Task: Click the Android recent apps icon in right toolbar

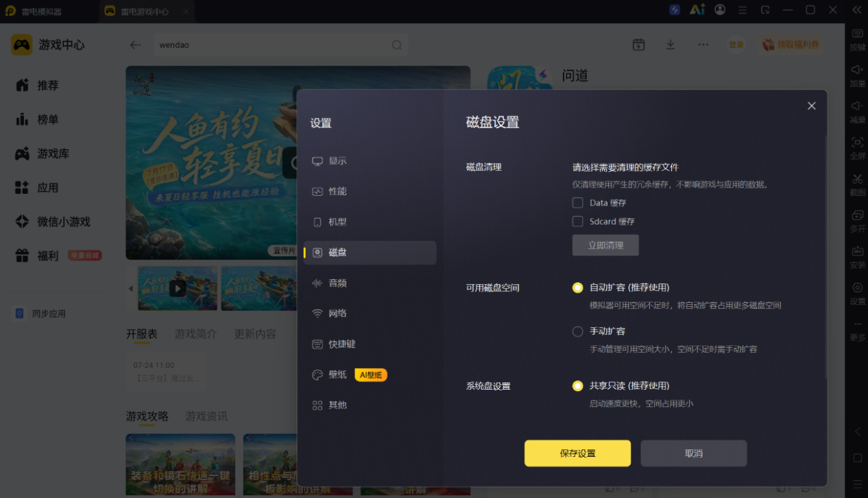Action: pos(857,484)
